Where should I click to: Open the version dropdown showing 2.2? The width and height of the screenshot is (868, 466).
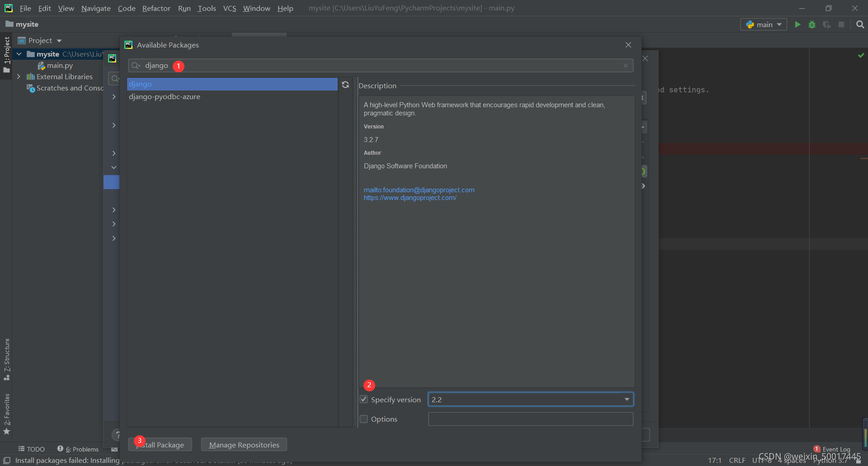click(531, 399)
